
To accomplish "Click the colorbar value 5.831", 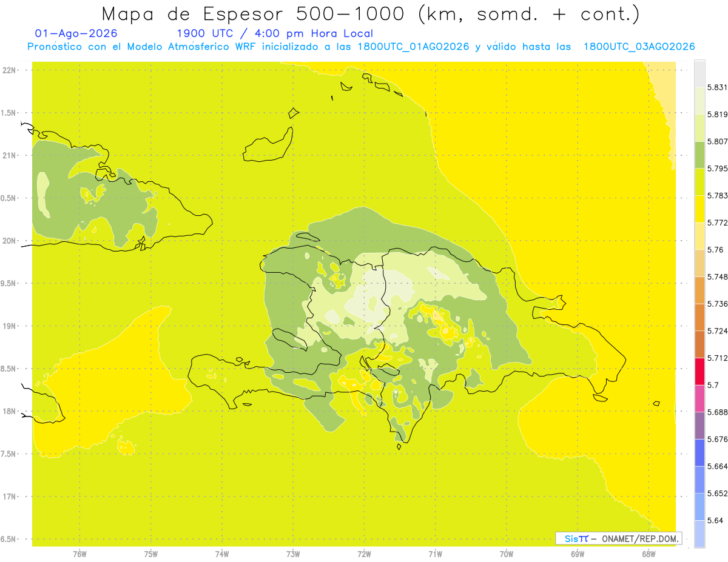I will tap(718, 87).
